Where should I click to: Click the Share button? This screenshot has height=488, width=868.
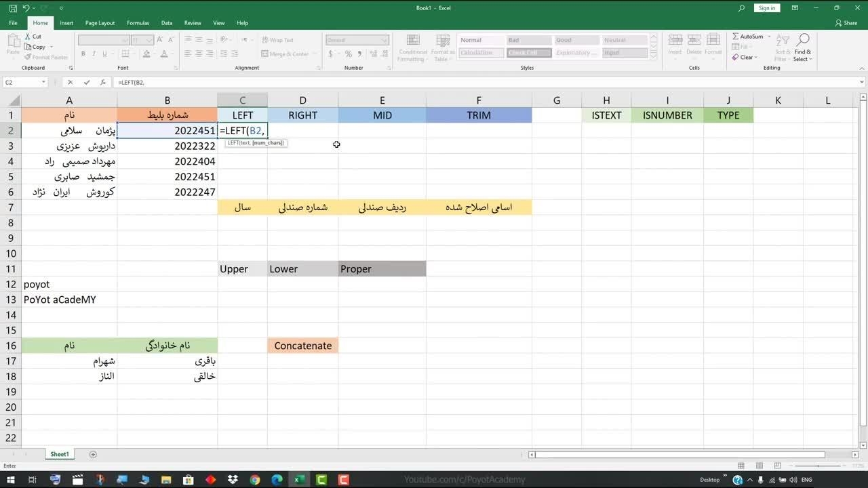pos(846,23)
